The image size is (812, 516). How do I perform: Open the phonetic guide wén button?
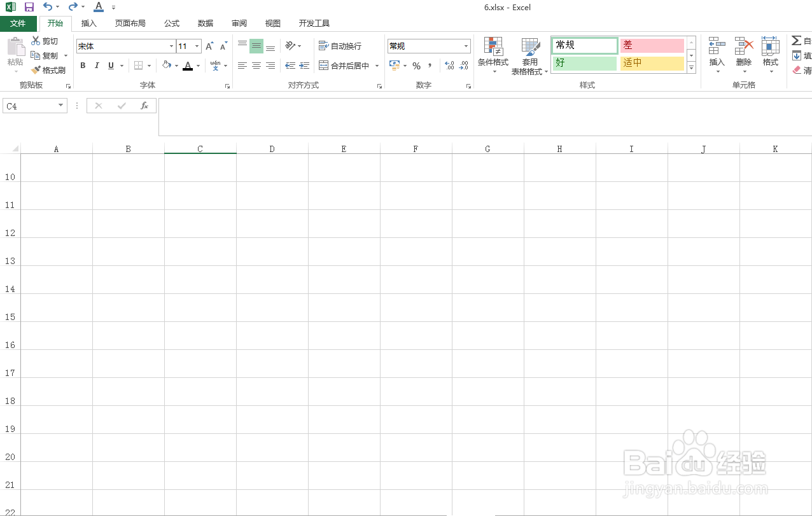[215, 66]
